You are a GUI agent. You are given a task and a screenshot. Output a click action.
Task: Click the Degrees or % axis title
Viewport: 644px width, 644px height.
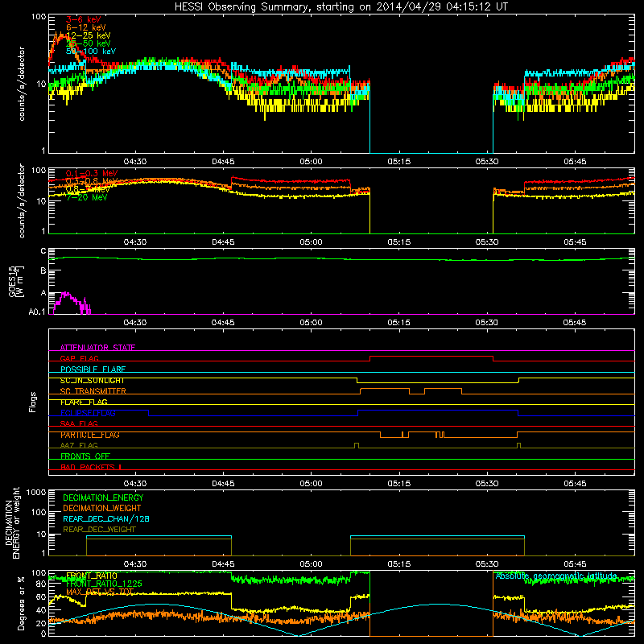(x=21, y=603)
